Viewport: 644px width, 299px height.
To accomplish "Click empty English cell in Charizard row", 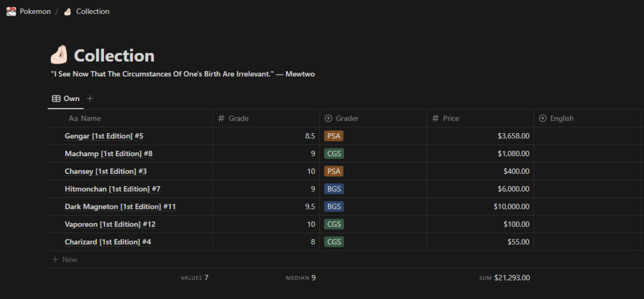I will [x=588, y=241].
